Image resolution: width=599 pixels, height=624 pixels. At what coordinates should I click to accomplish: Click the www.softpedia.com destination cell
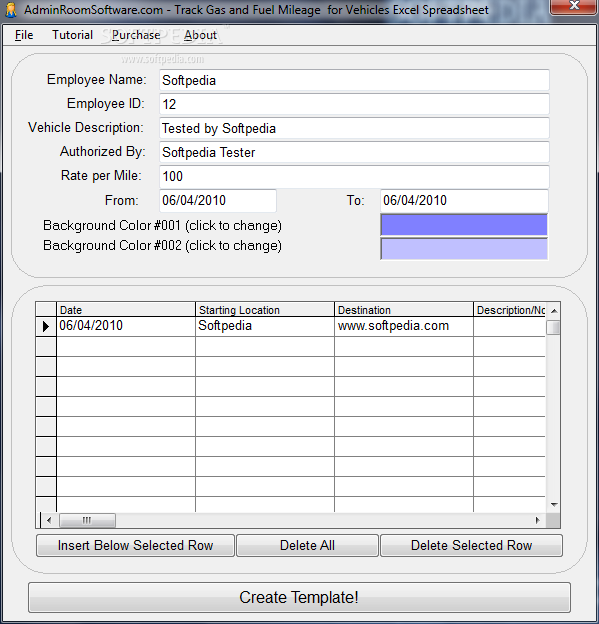(404, 326)
